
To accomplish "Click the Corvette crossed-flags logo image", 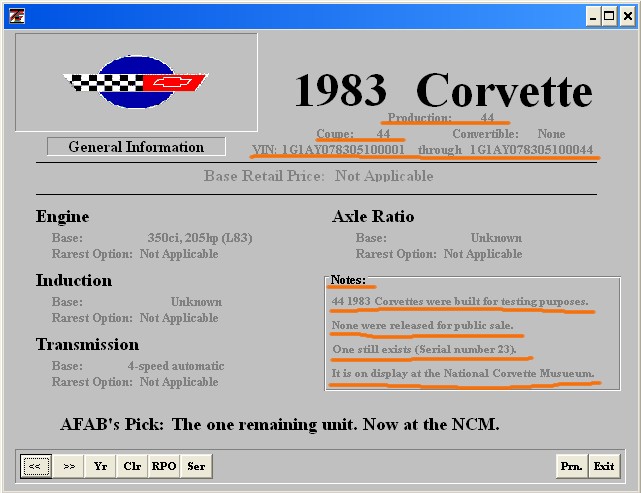I will click(x=136, y=82).
